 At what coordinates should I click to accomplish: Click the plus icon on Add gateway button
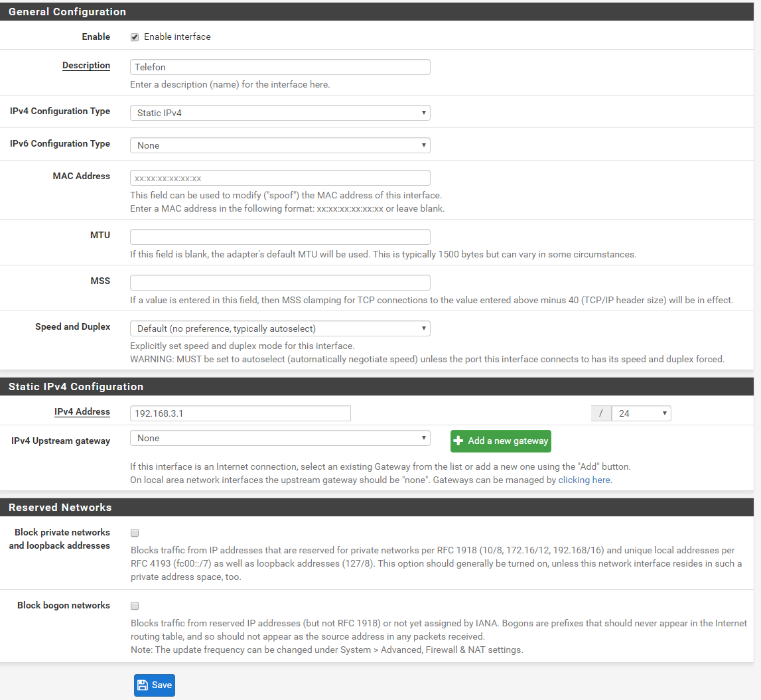point(458,441)
